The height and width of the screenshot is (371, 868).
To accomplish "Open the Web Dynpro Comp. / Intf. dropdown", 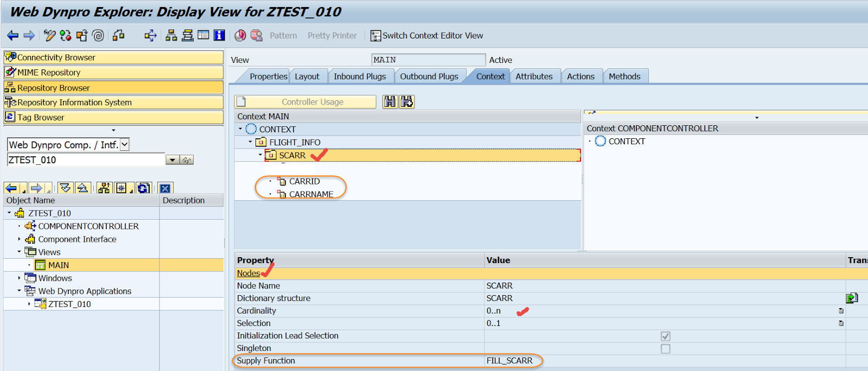I will 125,144.
